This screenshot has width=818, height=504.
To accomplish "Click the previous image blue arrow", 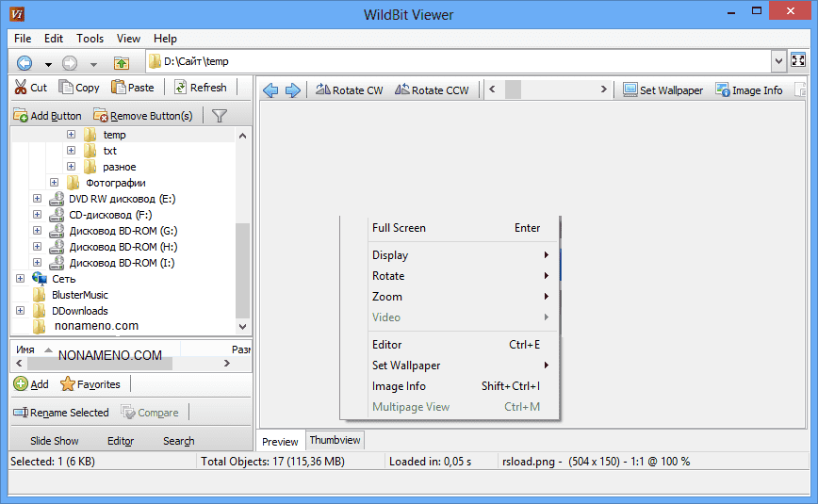I will coord(270,90).
